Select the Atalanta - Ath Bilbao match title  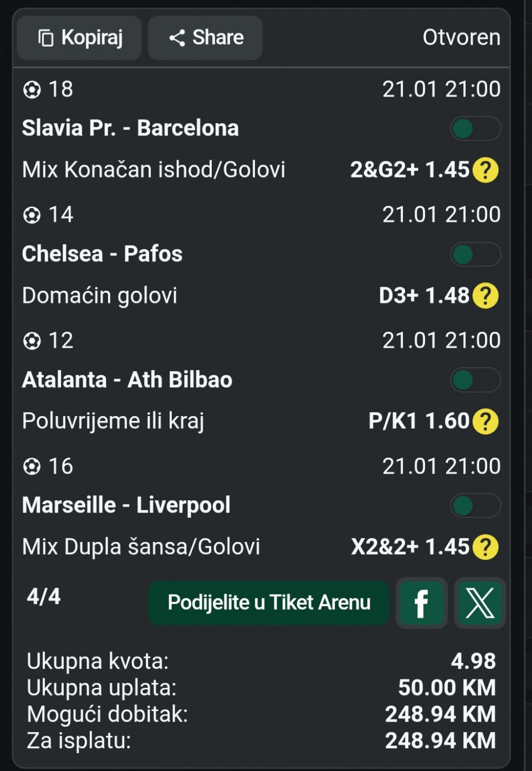127,380
